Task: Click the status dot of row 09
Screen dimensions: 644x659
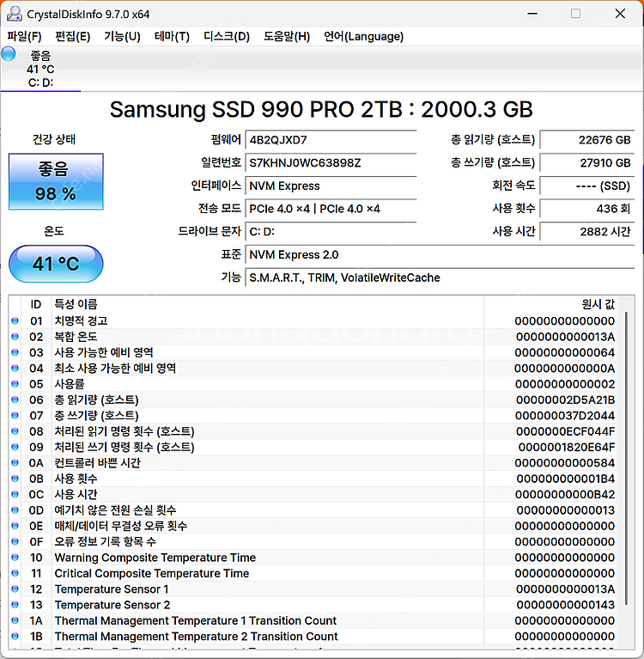Action: pos(15,447)
